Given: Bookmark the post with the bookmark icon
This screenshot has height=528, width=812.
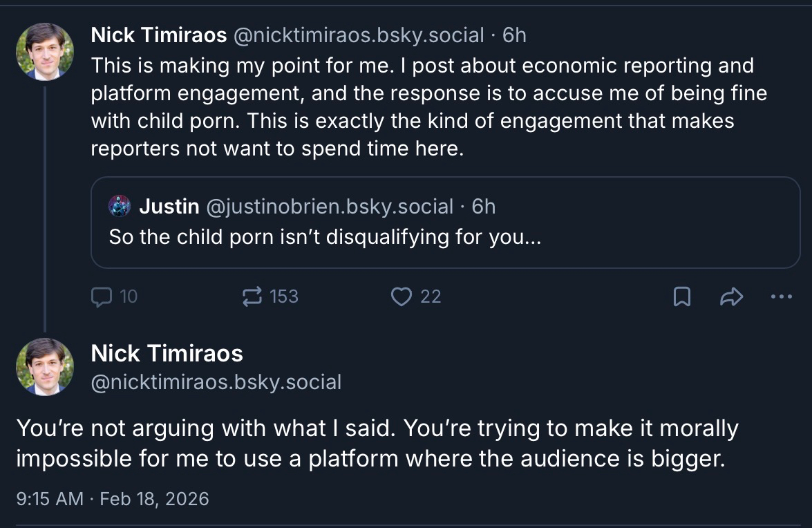Looking at the screenshot, I should (x=681, y=296).
